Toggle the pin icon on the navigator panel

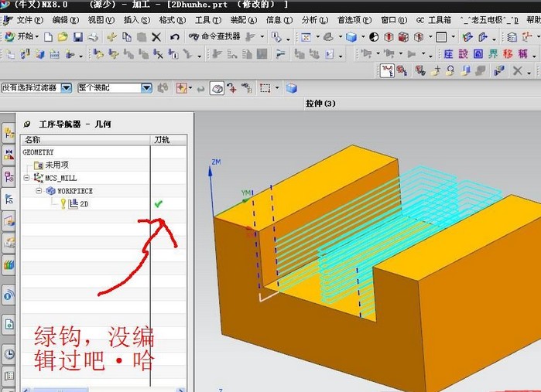coord(28,124)
